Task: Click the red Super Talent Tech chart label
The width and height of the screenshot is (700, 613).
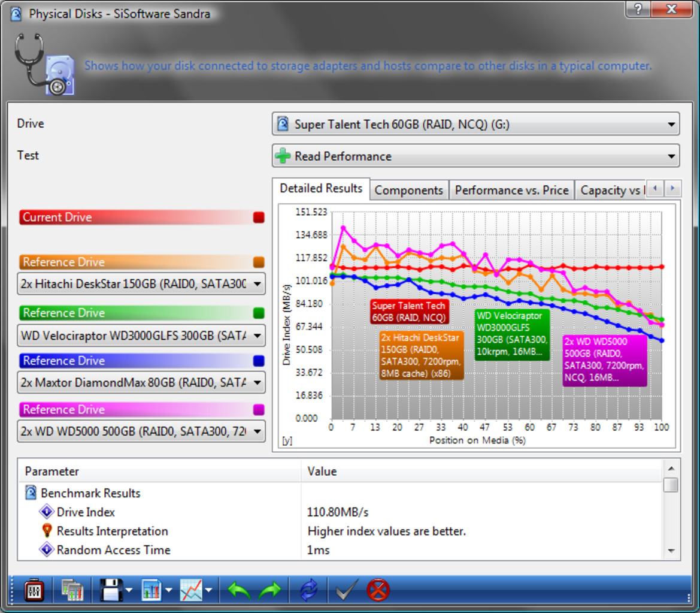Action: (x=410, y=312)
